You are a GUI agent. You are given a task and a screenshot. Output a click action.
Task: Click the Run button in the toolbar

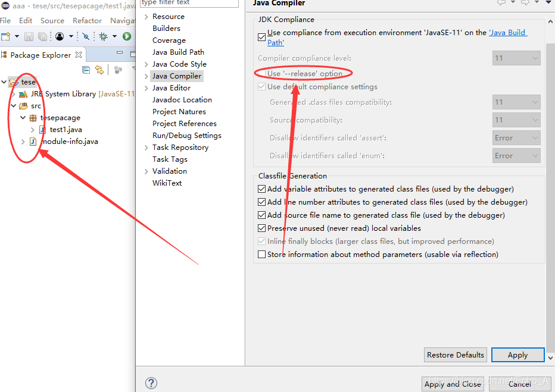tap(126, 36)
